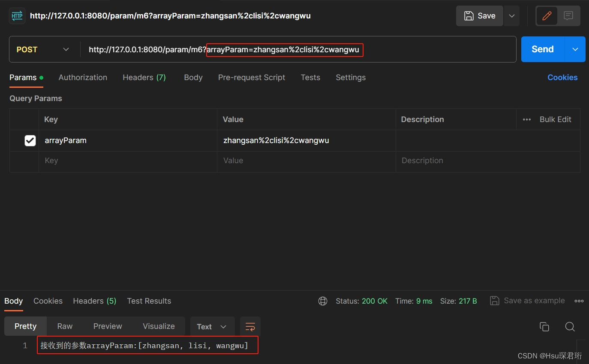
Task: Click the Time 9 ms text
Action: (414, 301)
